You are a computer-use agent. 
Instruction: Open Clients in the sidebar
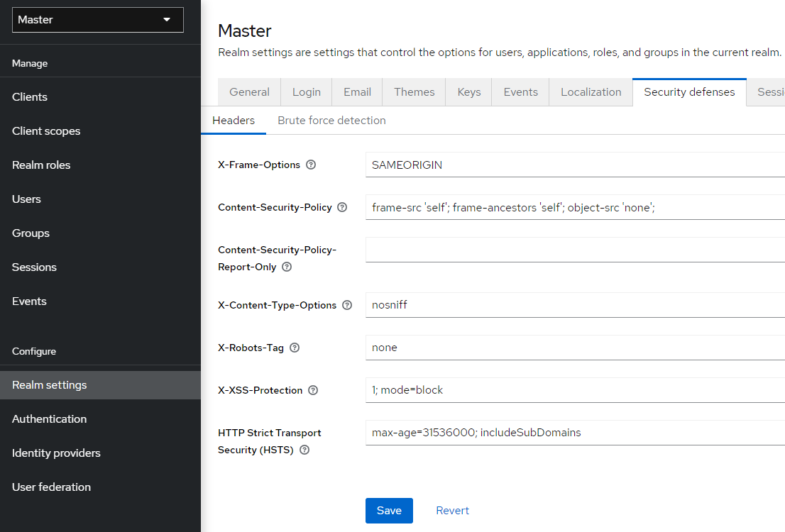click(30, 96)
